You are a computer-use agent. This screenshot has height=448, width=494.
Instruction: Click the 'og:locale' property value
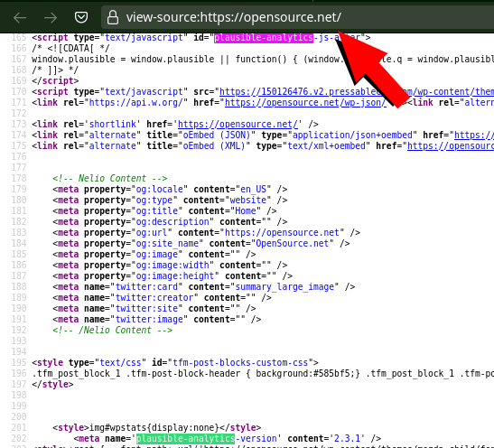[x=160, y=190]
